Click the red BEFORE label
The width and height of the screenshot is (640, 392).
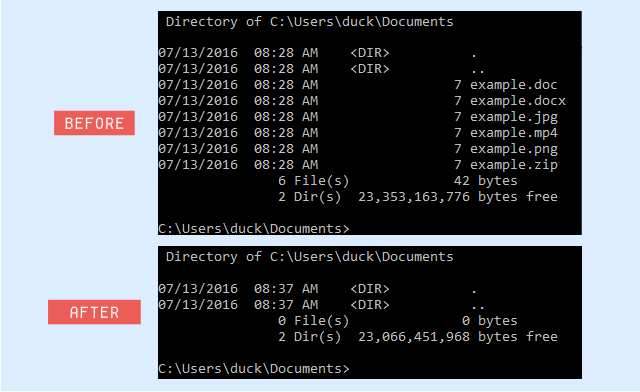(x=94, y=123)
